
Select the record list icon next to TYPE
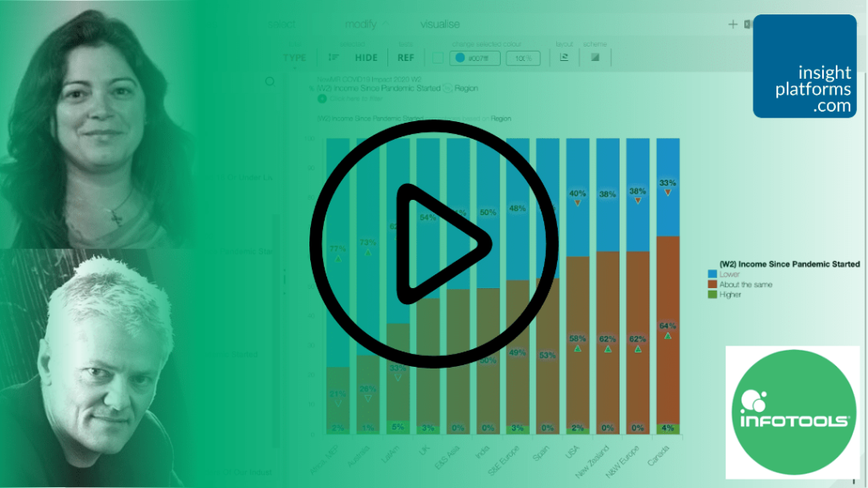pyautogui.click(x=332, y=58)
